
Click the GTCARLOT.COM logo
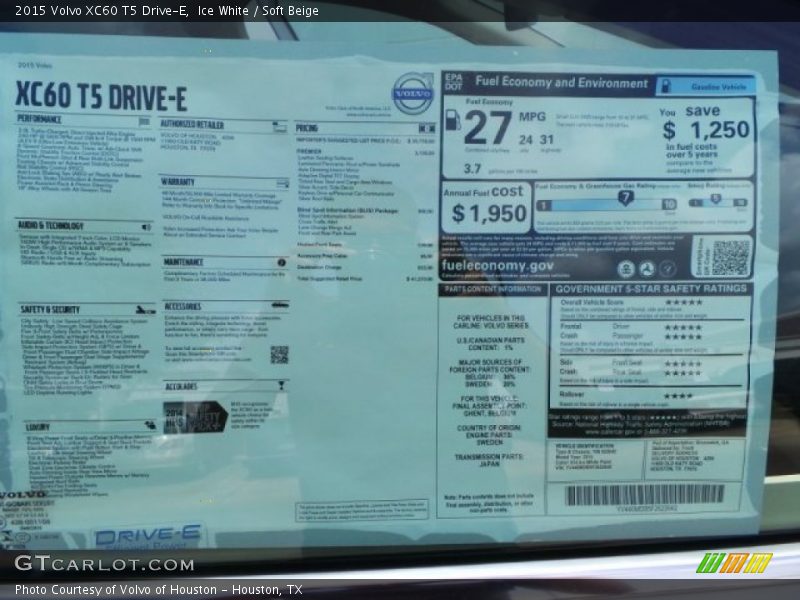(105, 564)
